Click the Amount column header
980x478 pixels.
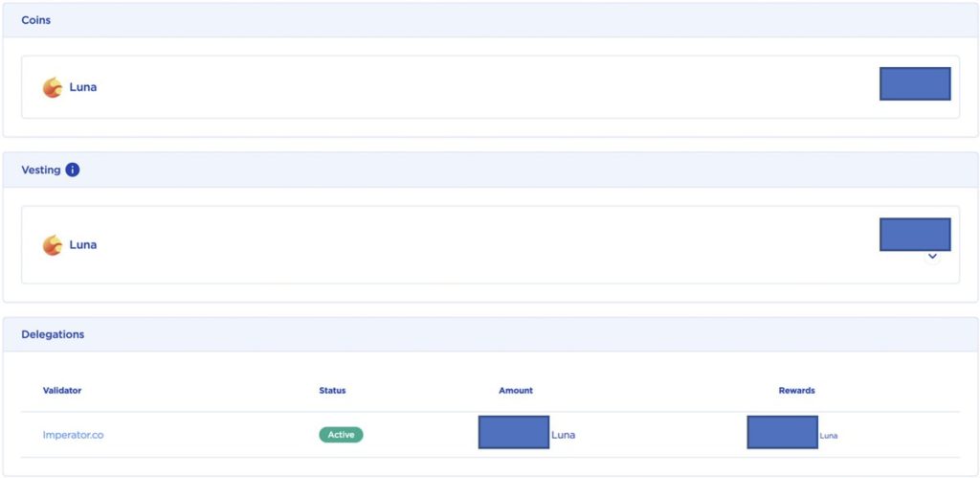516,391
